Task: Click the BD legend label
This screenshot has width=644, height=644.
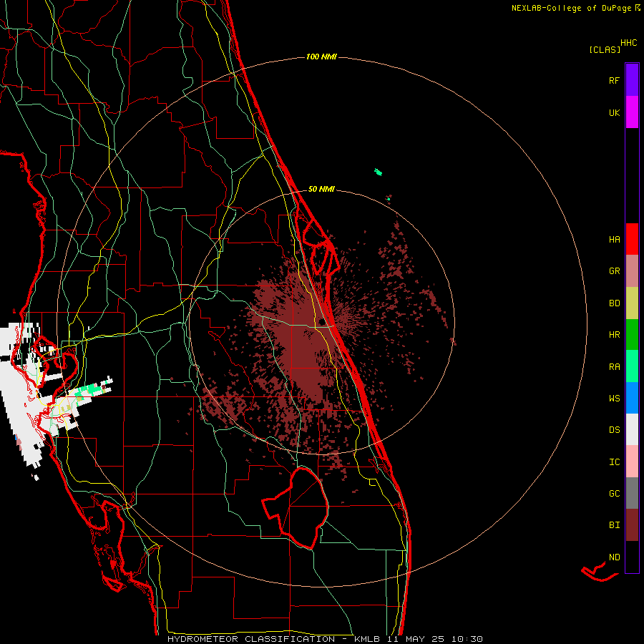Action: 614,303
